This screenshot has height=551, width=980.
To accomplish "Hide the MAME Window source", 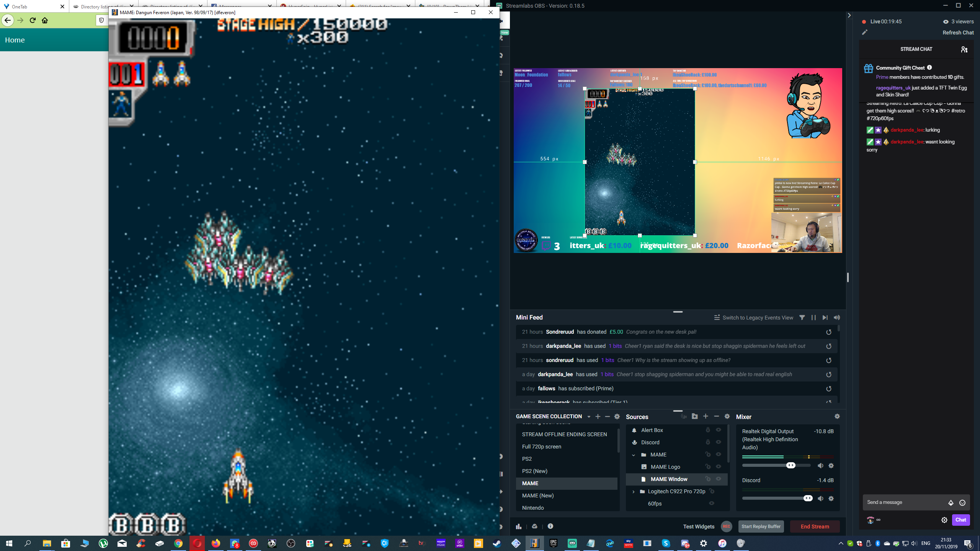I will 719,479.
